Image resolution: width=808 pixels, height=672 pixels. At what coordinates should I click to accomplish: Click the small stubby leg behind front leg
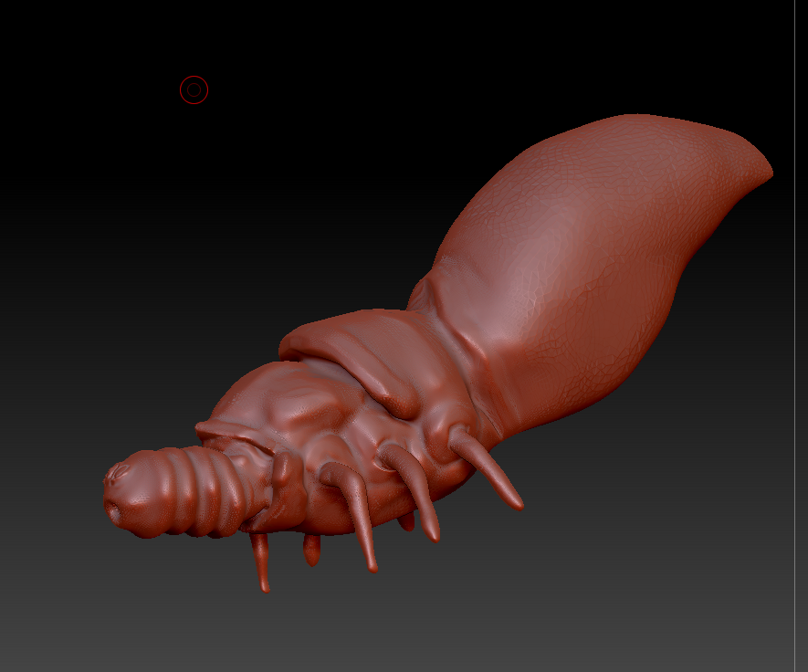[311, 551]
